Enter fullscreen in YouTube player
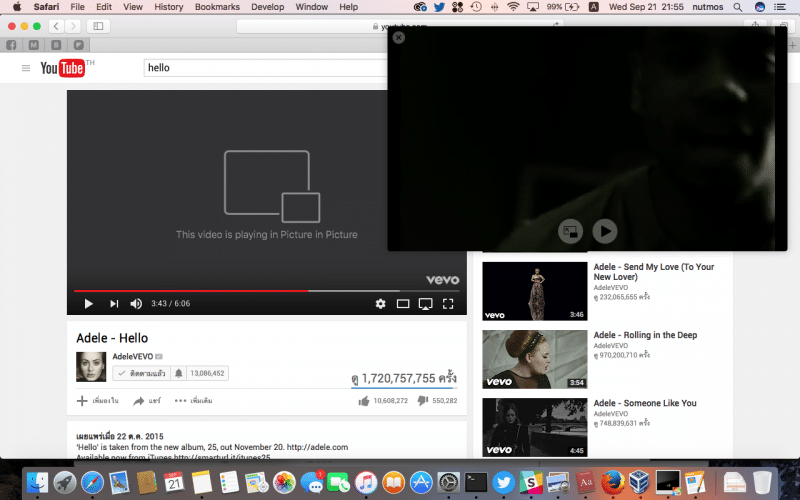 [448, 304]
